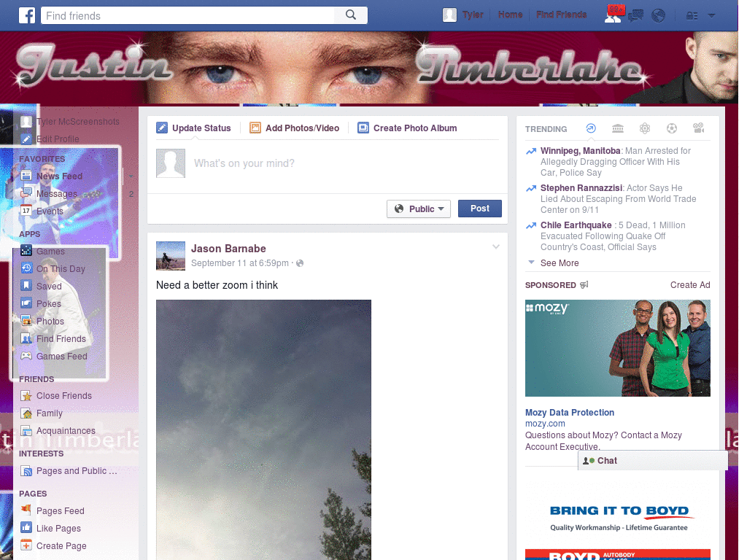Open the Chat bar
This screenshot has width=747, height=560.
[653, 461]
